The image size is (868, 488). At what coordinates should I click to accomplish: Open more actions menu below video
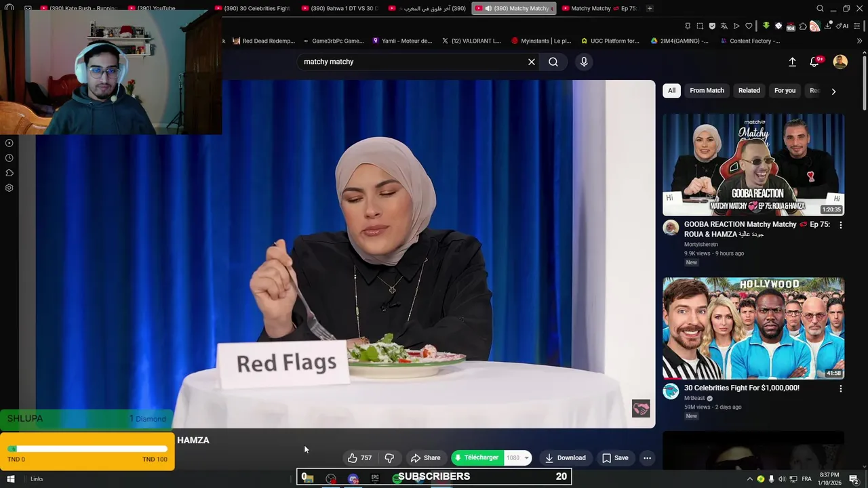(648, 458)
